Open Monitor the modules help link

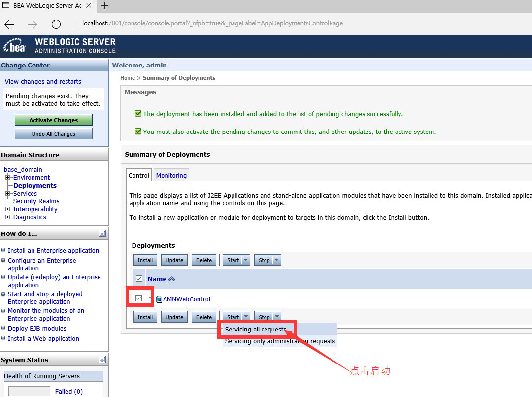click(x=46, y=314)
